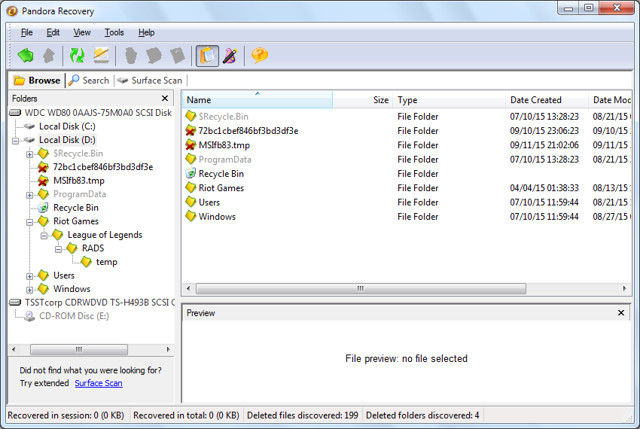Expand the Users folder tree node

point(30,276)
